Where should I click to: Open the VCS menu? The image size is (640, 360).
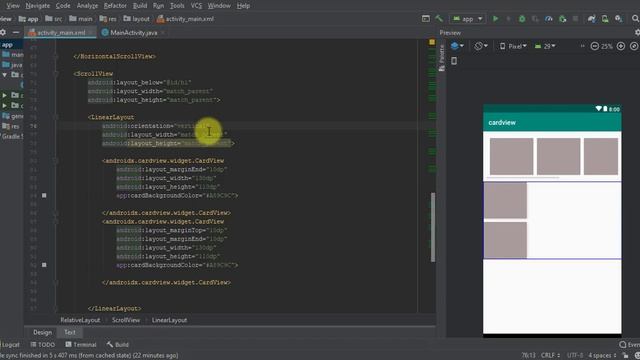click(196, 6)
